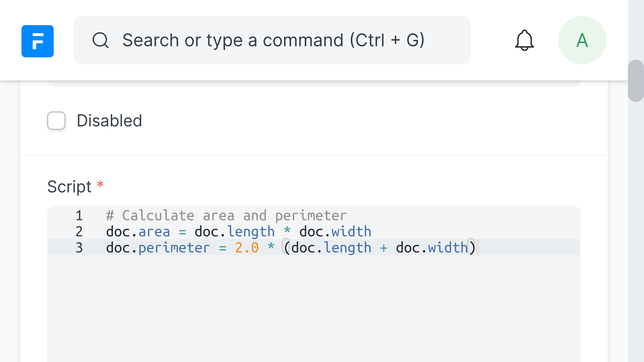Click line number 2 in script gutter
The height and width of the screenshot is (362, 644).
[79, 232]
